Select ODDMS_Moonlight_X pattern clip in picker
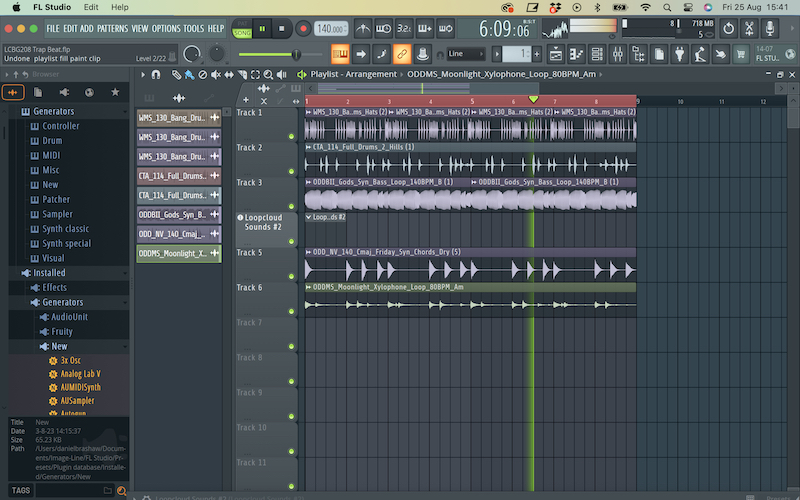The width and height of the screenshot is (800, 500). [172, 253]
